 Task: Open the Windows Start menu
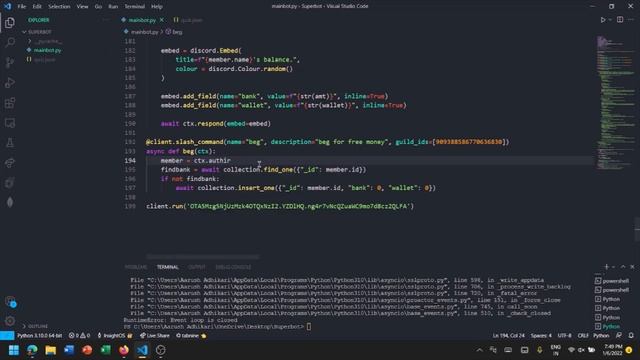tap(13, 350)
